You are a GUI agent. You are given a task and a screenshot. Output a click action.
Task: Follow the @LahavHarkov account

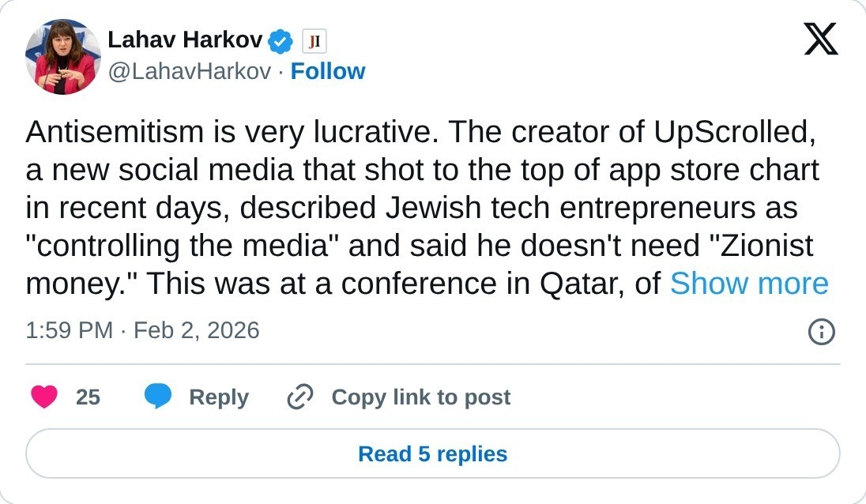pyautogui.click(x=328, y=71)
